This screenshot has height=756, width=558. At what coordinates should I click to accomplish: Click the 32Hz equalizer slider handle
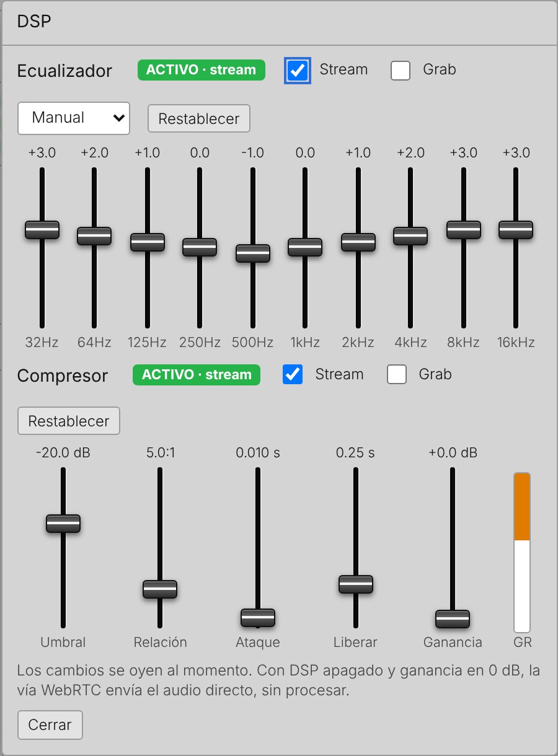[42, 229]
